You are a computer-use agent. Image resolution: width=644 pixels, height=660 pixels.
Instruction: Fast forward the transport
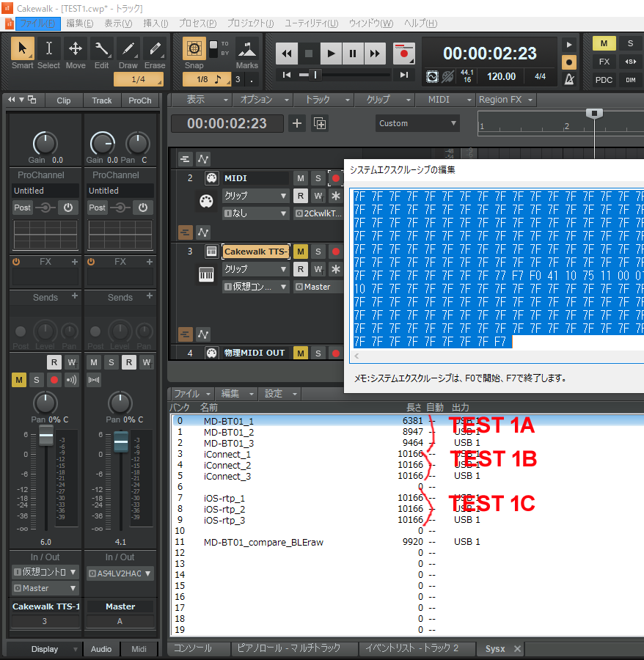[375, 54]
